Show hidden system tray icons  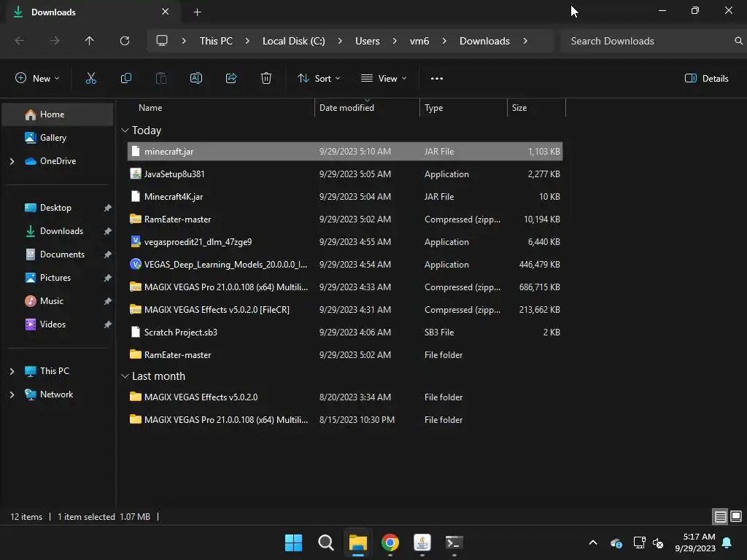593,542
